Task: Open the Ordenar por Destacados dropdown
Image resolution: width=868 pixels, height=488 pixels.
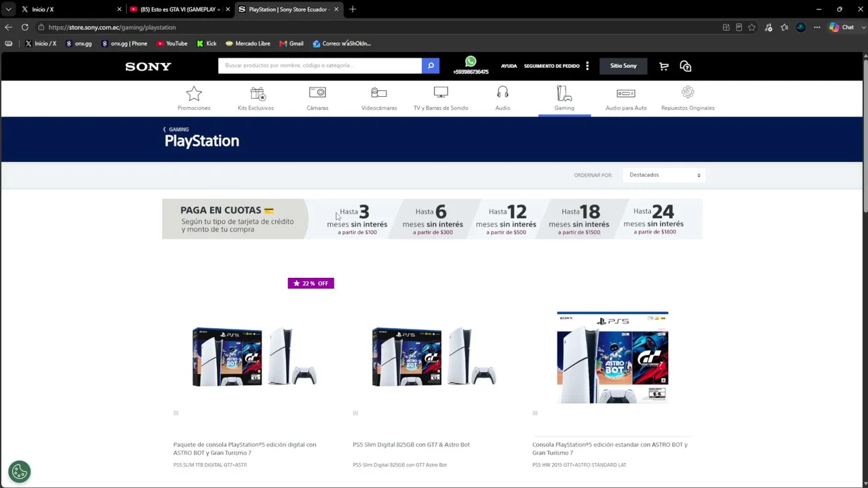Action: [x=665, y=175]
